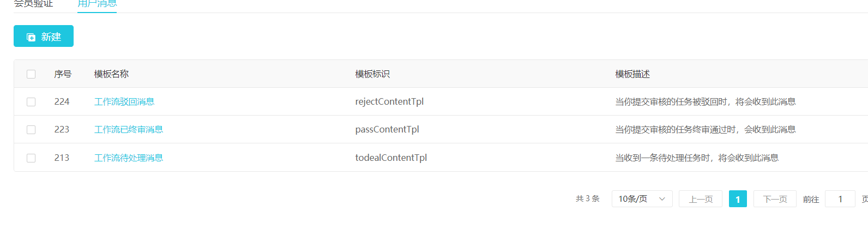868x229 pixels.
Task: Click the 模板名称 column header
Action: point(111,74)
